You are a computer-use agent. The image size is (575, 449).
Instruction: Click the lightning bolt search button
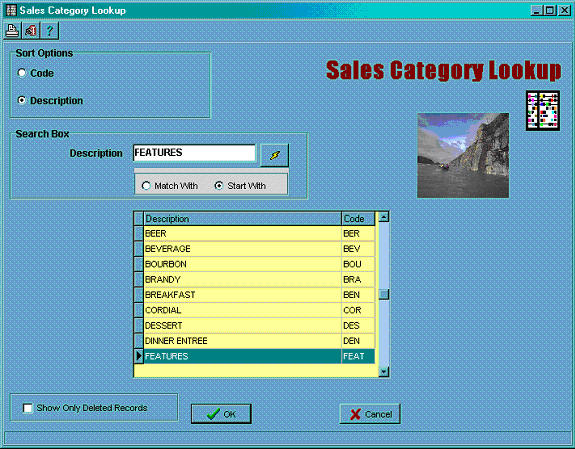click(275, 155)
